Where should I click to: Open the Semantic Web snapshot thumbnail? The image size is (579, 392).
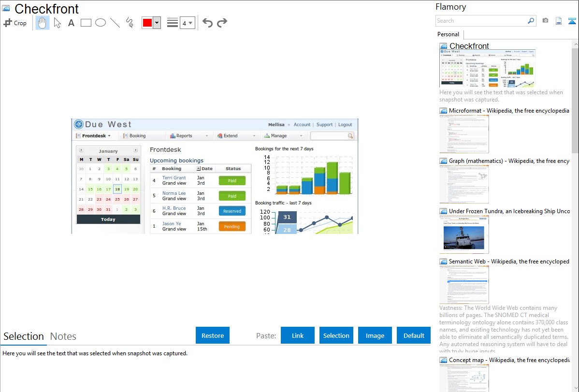point(464,285)
